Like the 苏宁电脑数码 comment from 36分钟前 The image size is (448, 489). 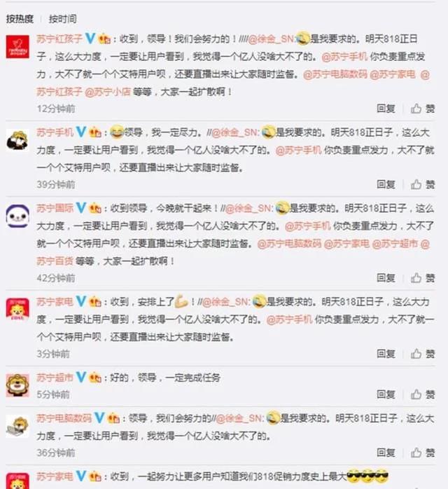click(423, 453)
